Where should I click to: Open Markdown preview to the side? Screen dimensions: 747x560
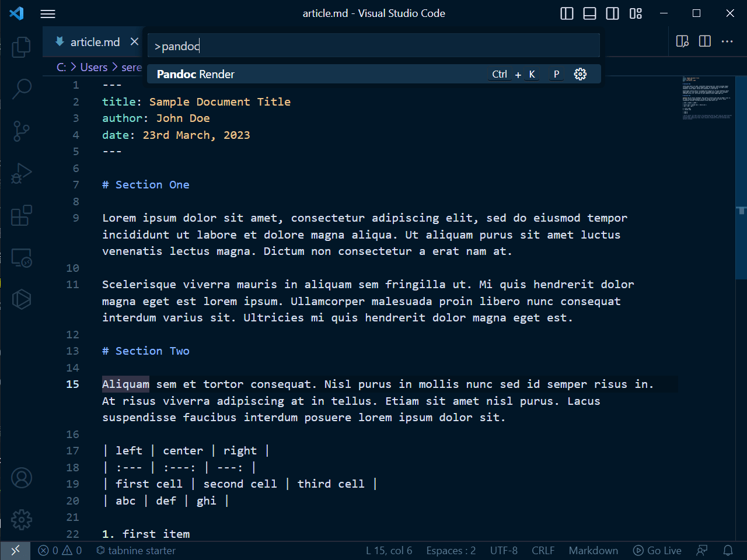click(682, 41)
